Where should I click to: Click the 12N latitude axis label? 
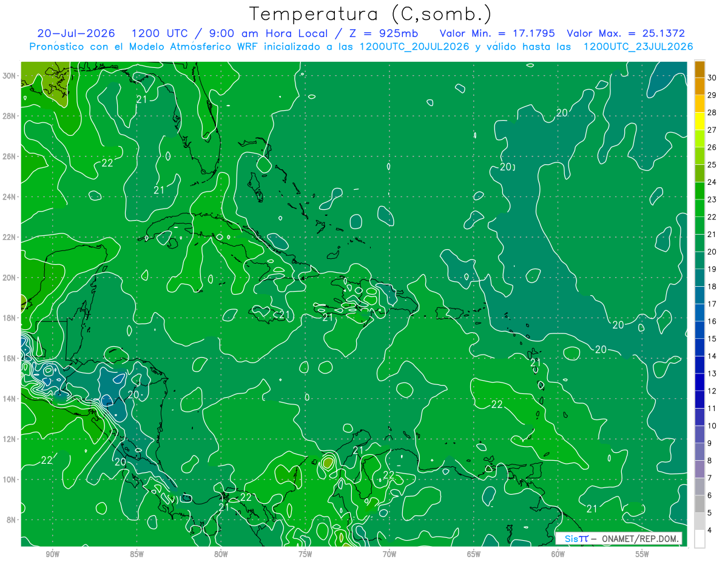[x=9, y=439]
